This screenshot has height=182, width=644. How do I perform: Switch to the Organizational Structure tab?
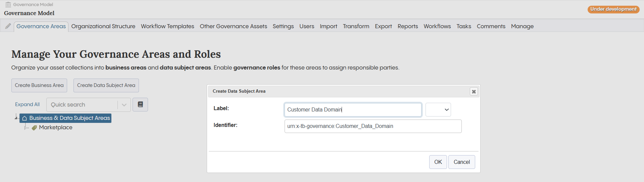[x=103, y=26]
